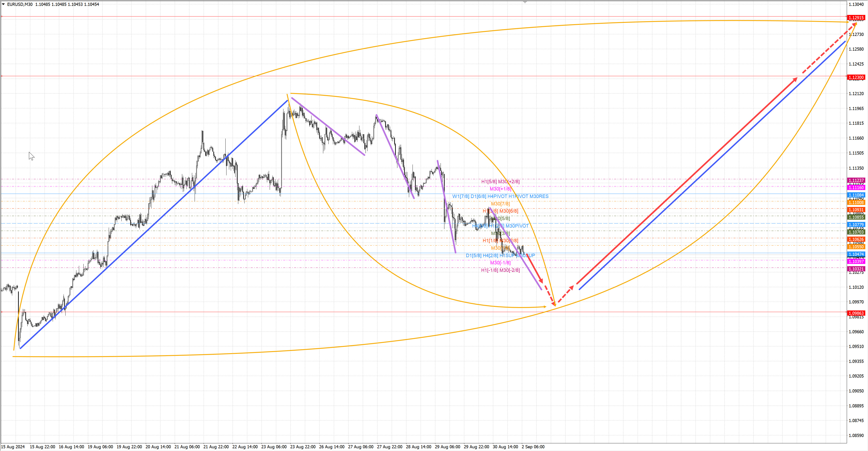Select the red dashed arrowhead near 1.12915
868x451 pixels.
coord(854,25)
